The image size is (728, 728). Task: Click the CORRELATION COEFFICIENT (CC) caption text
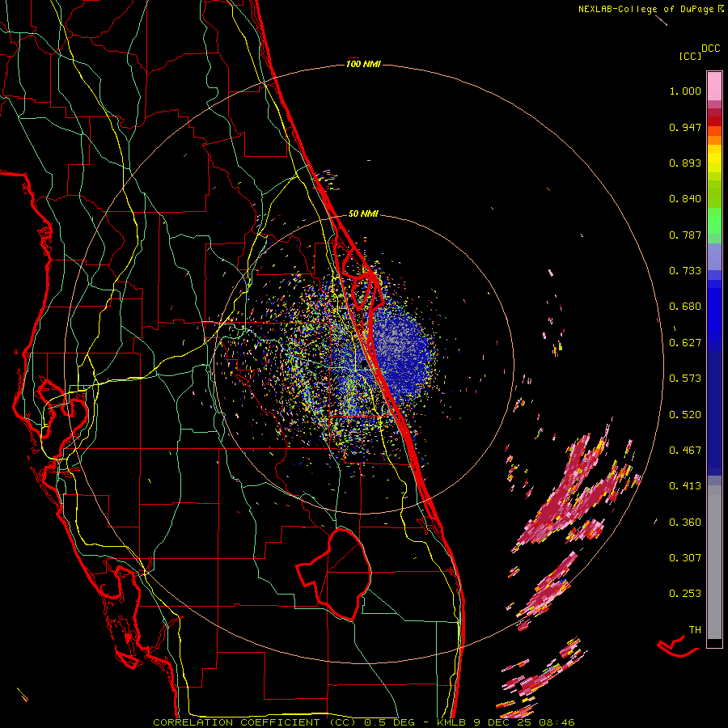click(255, 722)
